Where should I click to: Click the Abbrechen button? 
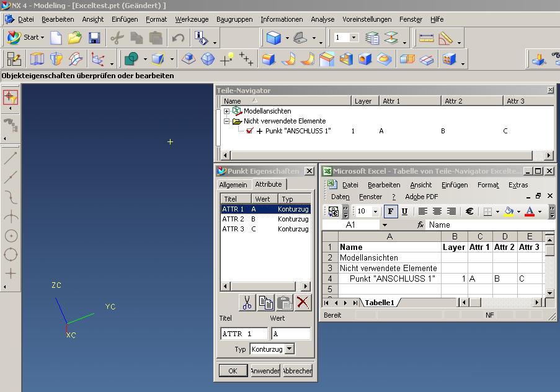pyautogui.click(x=298, y=370)
